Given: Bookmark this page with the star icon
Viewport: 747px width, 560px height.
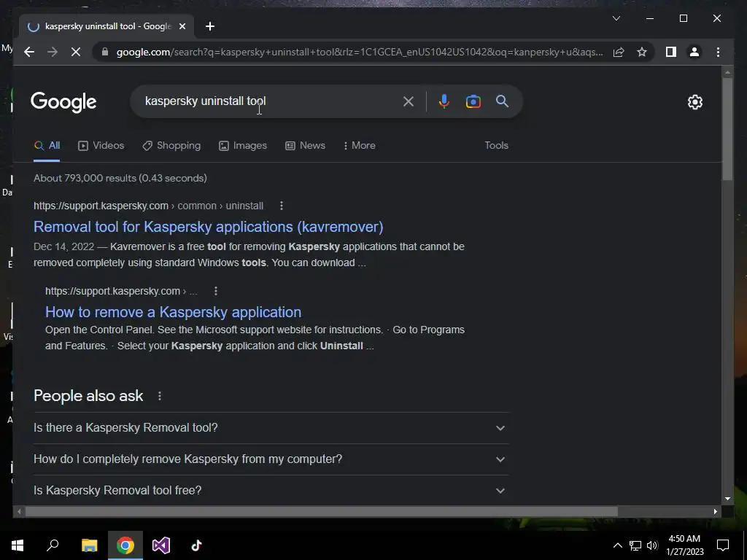Looking at the screenshot, I should click(x=642, y=52).
